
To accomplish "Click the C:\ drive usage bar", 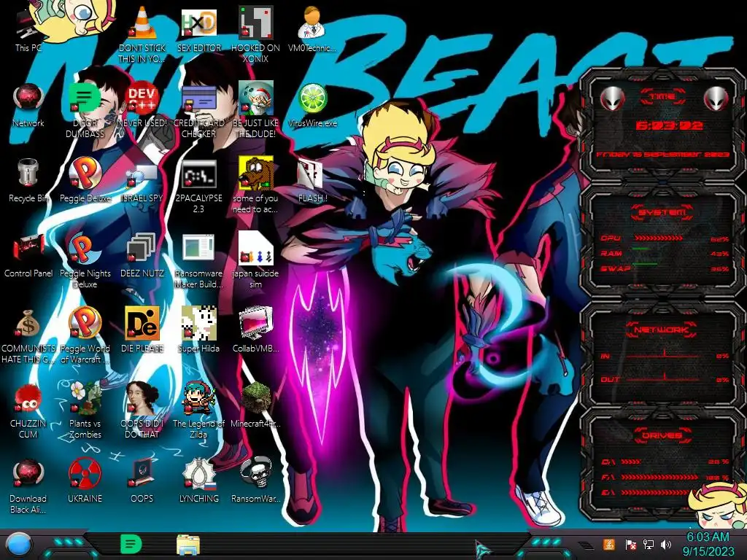I will [631, 462].
